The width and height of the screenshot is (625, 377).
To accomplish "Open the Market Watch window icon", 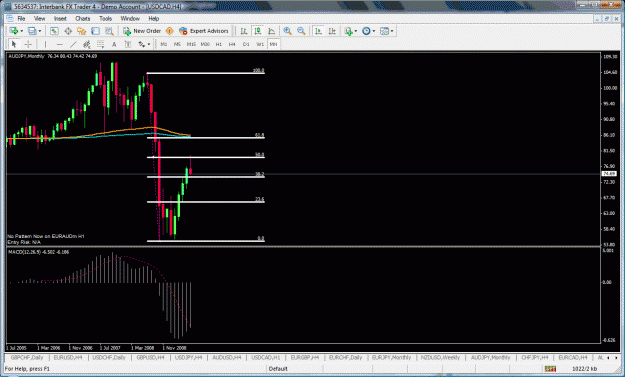I will [54, 31].
